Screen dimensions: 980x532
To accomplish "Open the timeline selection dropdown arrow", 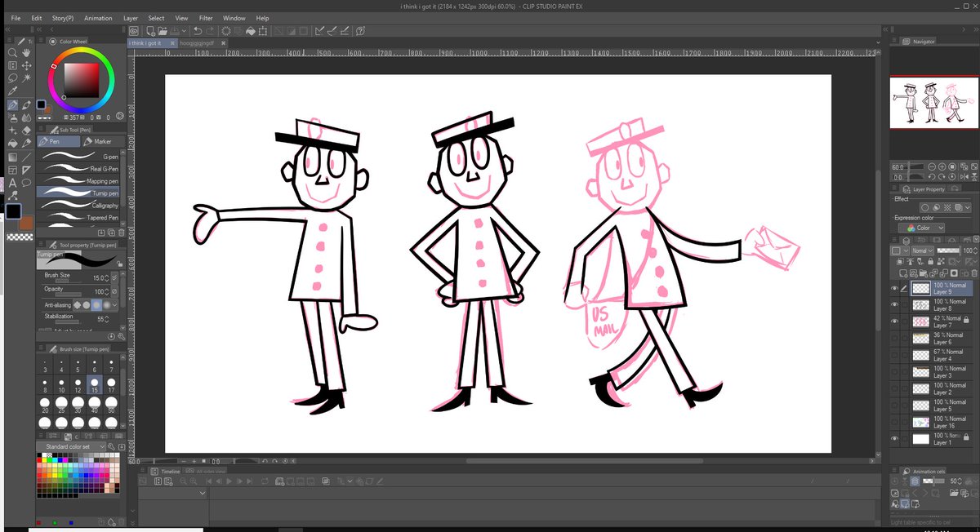I will pos(203,494).
